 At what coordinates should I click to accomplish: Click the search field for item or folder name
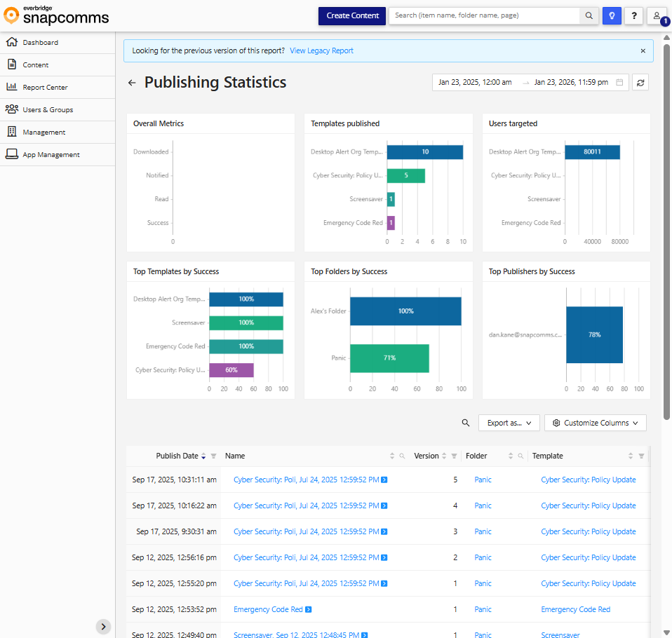(484, 16)
